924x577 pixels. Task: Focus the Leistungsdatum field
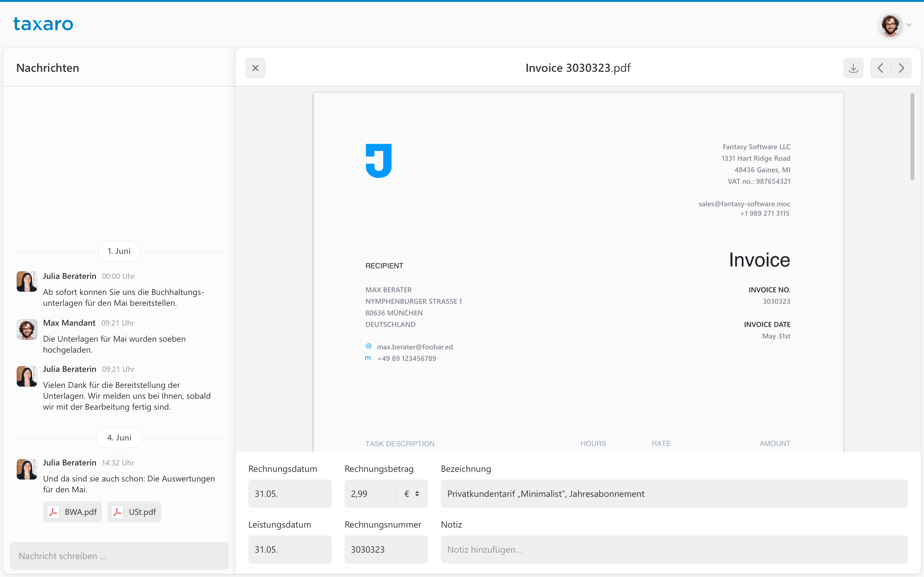click(289, 549)
